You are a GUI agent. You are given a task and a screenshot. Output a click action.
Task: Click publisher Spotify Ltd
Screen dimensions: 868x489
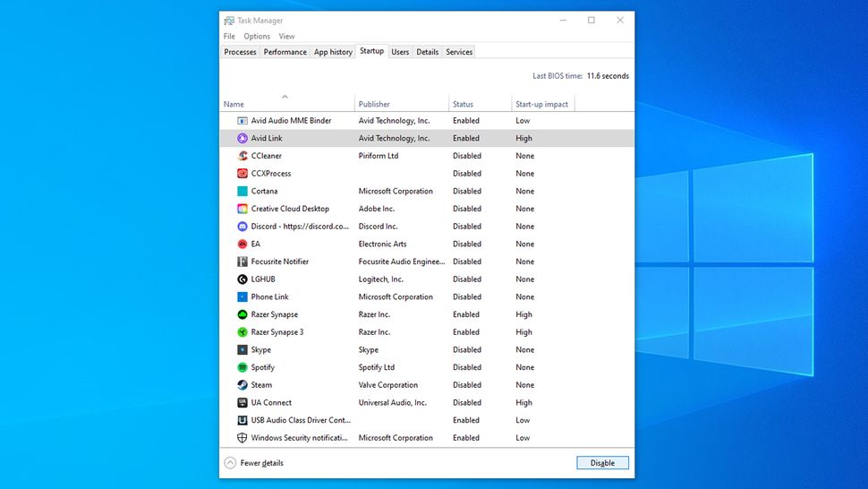pos(377,367)
